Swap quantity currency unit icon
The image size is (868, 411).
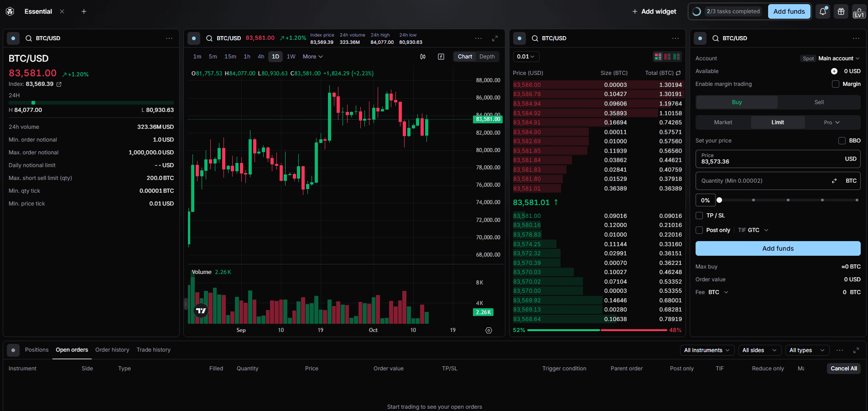(x=834, y=181)
